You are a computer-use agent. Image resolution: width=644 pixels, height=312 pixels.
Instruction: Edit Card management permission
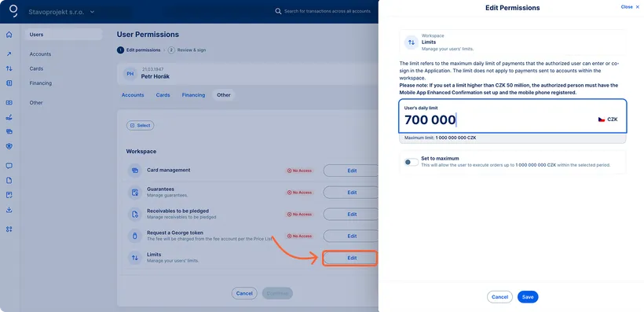[352, 171]
